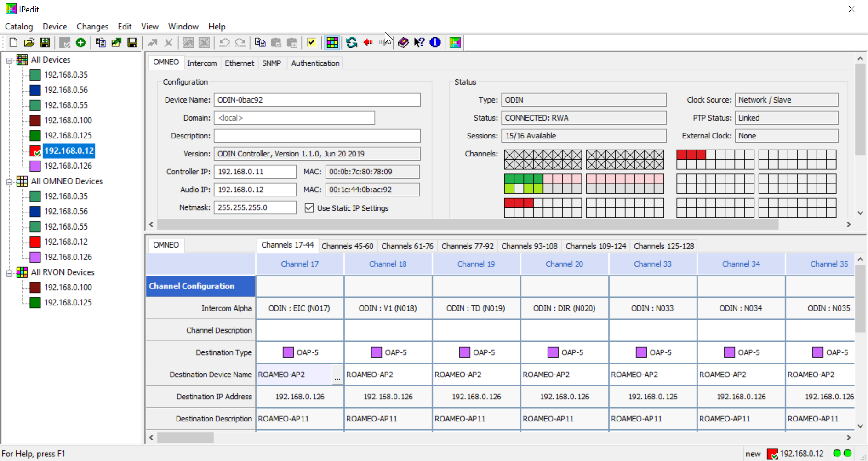Select 192.168.0.126 under All OMNEO Devices
The width and height of the screenshot is (868, 461).
click(68, 257)
